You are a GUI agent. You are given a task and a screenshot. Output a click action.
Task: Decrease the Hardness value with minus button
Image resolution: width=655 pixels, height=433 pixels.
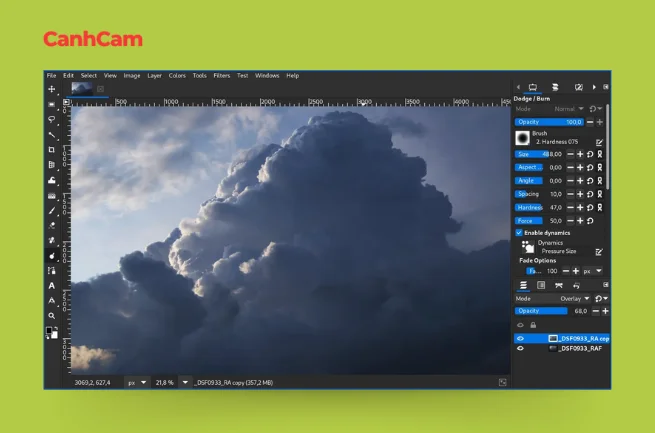(x=570, y=207)
